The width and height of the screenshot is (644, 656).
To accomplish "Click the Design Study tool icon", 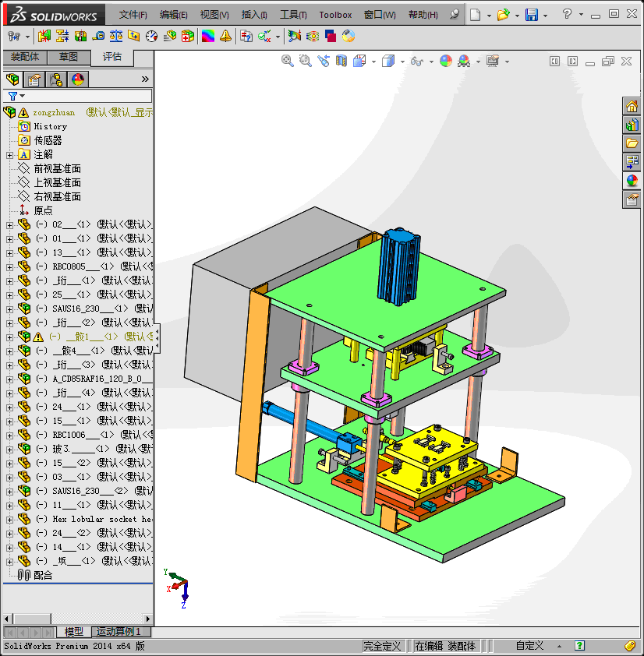I will point(14,37).
